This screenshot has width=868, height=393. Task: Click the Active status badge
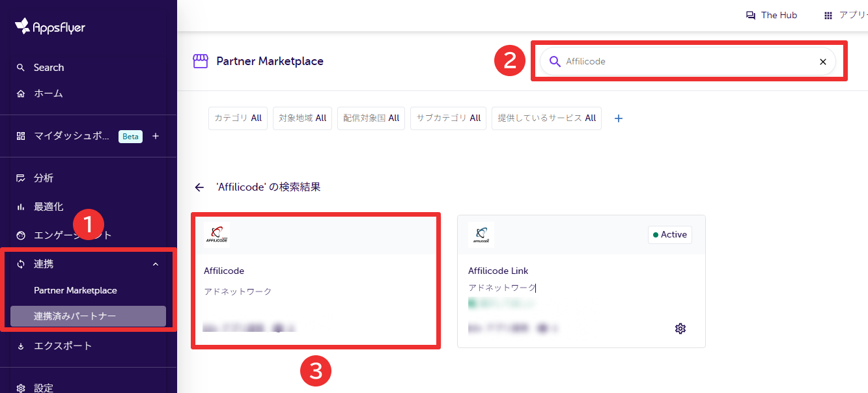point(670,235)
